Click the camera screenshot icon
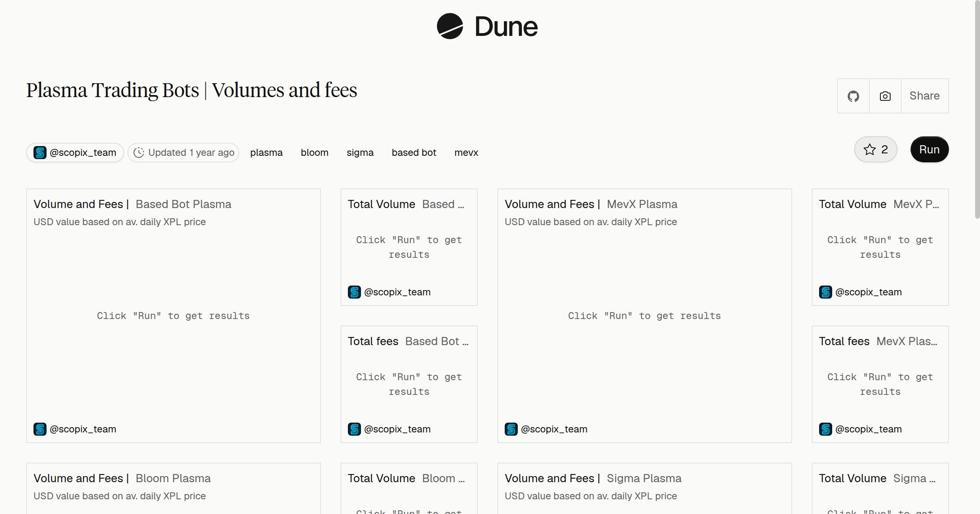Viewport: 980px width, 514px height. point(885,96)
